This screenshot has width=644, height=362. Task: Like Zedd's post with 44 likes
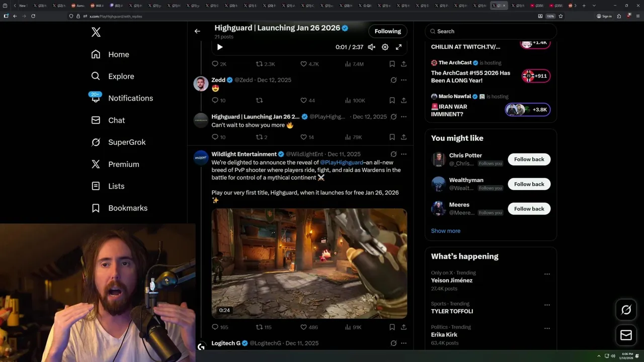point(307,101)
